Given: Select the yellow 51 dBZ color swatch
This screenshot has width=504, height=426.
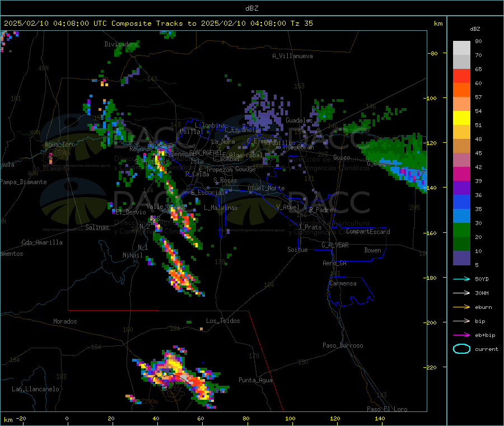Looking at the screenshot, I should tap(461, 118).
